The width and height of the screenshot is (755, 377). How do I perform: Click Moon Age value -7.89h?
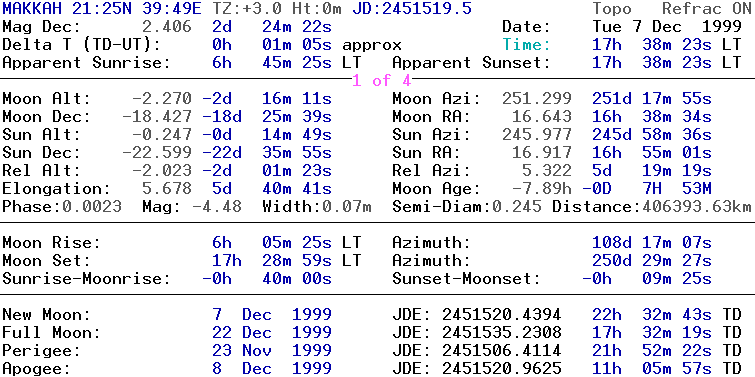point(542,188)
